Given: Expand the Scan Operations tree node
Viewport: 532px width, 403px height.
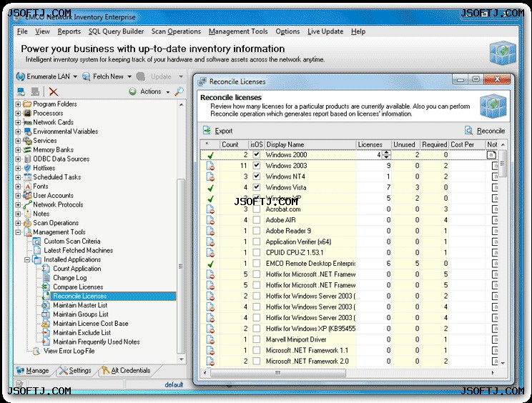Looking at the screenshot, I should coord(18,223).
